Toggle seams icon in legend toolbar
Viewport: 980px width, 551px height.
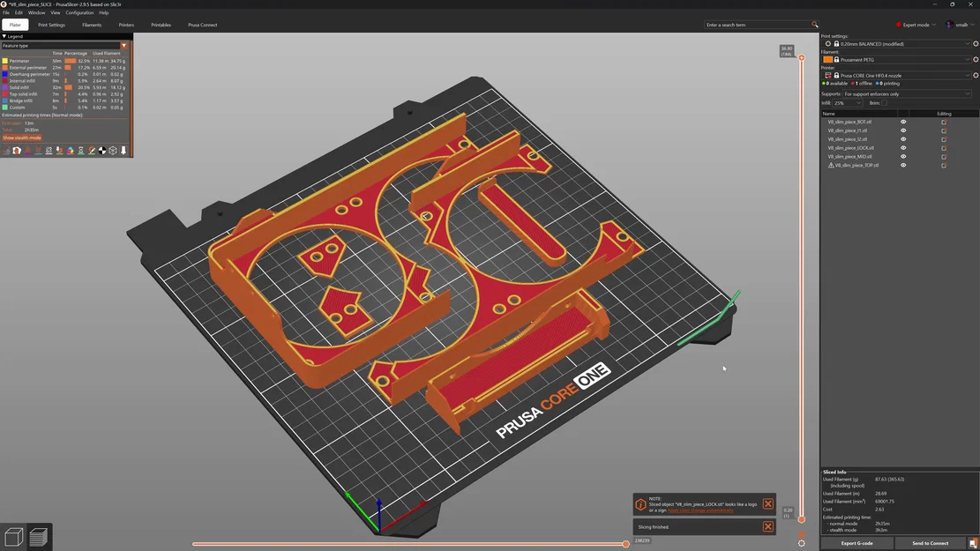click(x=49, y=151)
